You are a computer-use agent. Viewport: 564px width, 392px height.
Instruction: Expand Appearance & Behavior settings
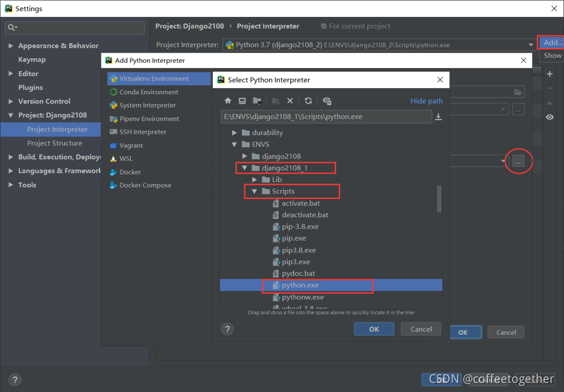(11, 46)
